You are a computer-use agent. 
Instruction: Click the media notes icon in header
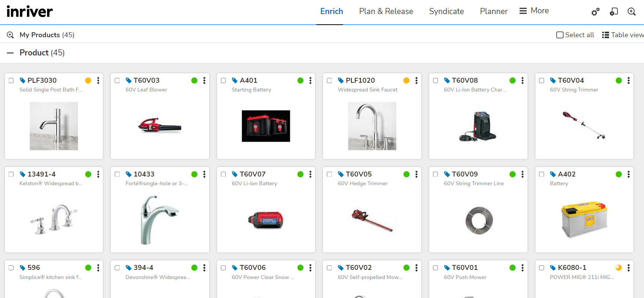point(614,12)
